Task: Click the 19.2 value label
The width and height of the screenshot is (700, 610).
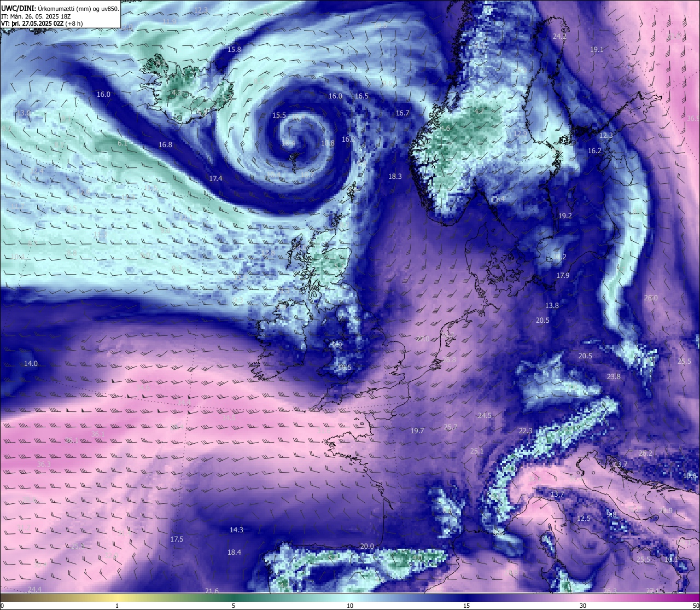Action: coord(565,216)
